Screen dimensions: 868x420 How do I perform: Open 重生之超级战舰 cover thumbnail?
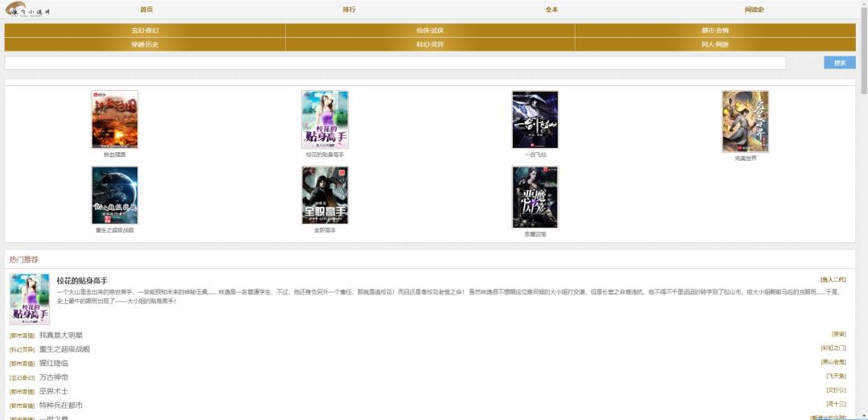[x=115, y=195]
